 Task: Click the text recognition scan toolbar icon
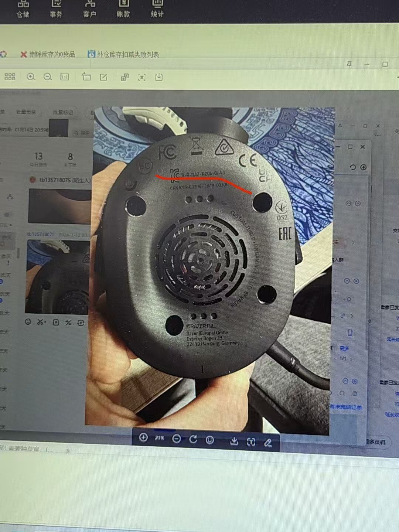pos(142,77)
